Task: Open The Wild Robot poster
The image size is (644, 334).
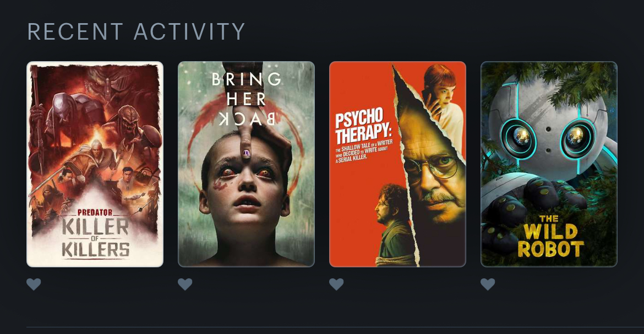Action: click(x=549, y=164)
